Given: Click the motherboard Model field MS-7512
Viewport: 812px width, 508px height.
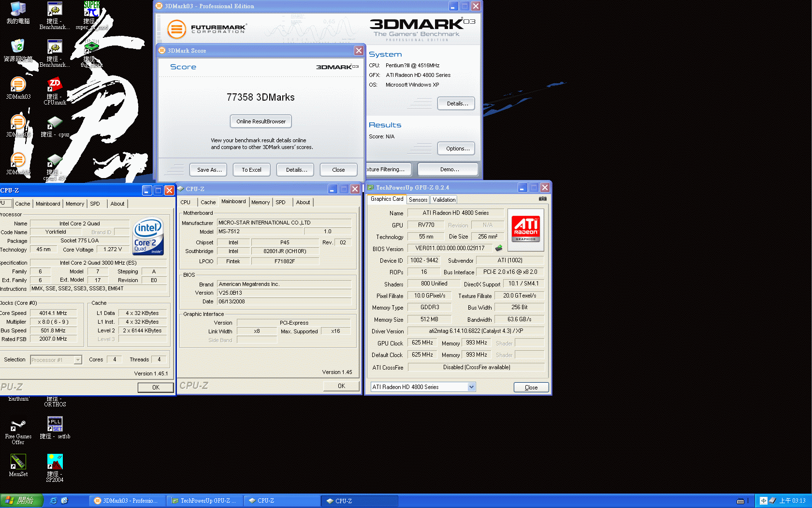Looking at the screenshot, I should tap(260, 231).
